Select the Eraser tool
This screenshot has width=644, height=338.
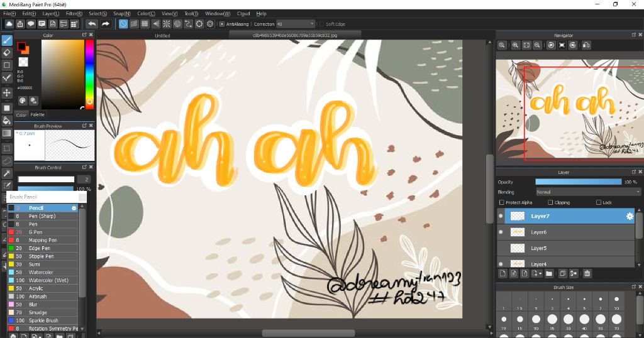pyautogui.click(x=6, y=53)
